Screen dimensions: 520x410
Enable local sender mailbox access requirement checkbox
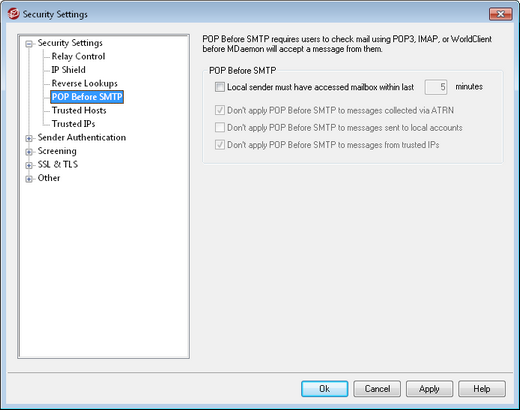tap(220, 87)
